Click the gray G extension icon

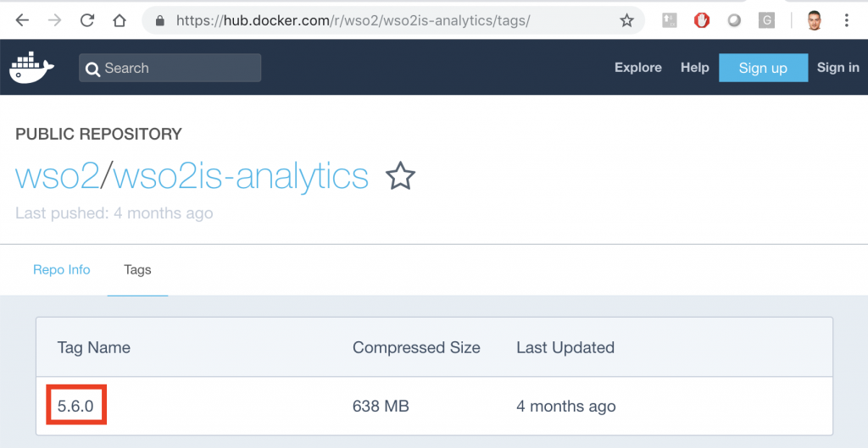tap(766, 20)
